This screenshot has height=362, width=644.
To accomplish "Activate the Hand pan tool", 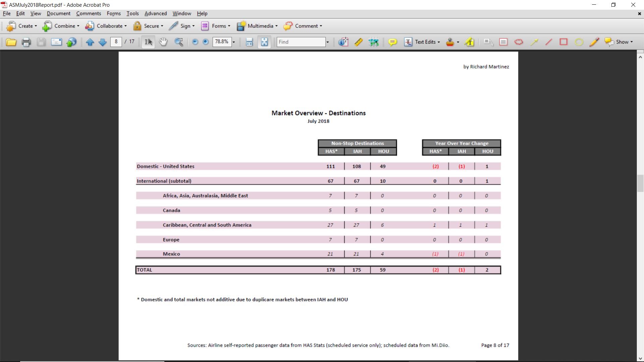I will (x=163, y=42).
